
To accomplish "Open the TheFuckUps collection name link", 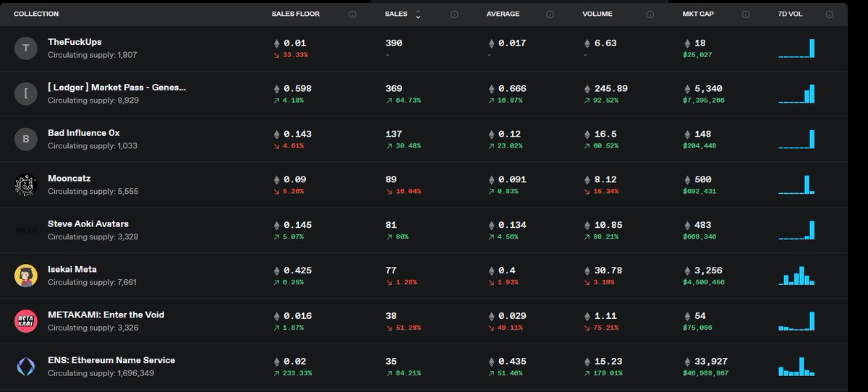I will point(75,43).
